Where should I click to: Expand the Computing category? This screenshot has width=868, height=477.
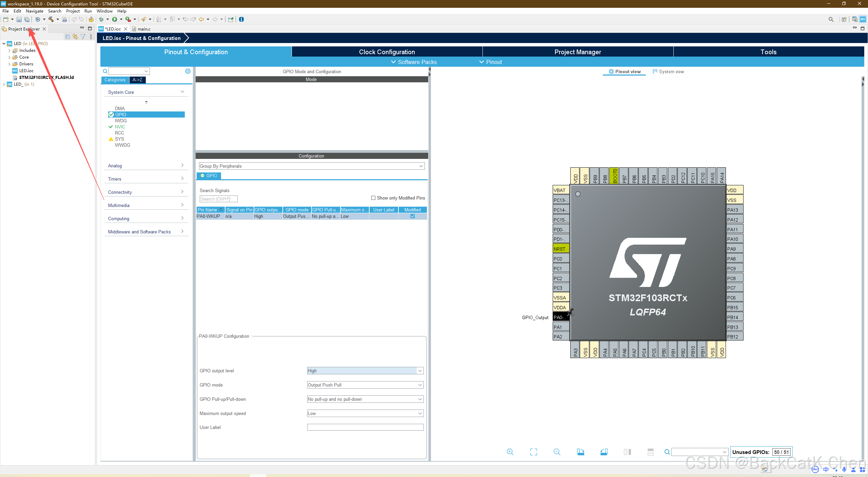tap(146, 219)
